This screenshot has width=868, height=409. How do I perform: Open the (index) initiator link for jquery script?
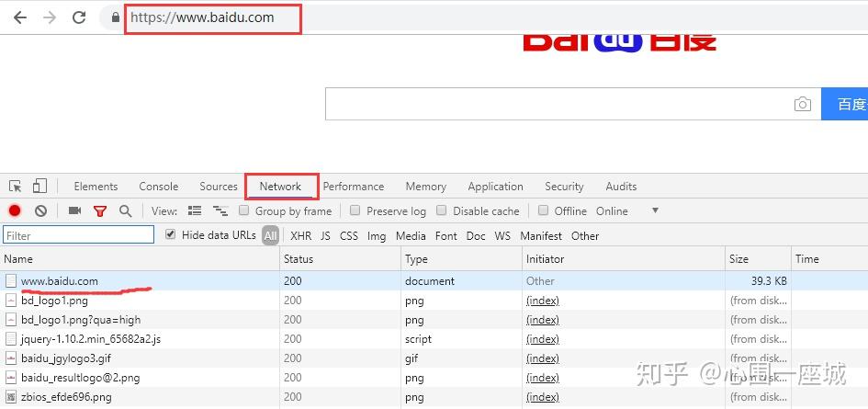point(542,339)
